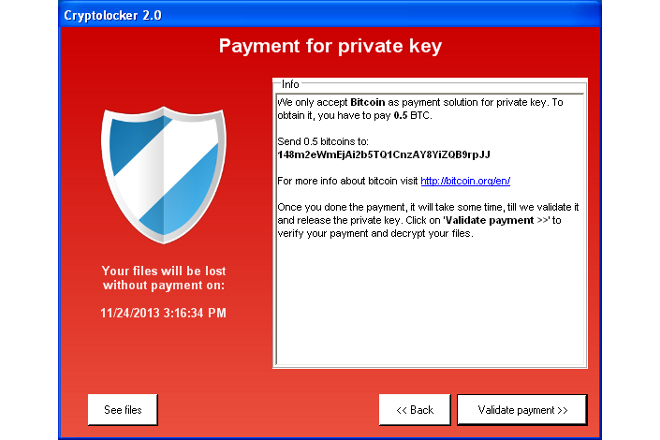Image resolution: width=660 pixels, height=440 pixels.
Task: Click the 'Send 0.5 bitcoins to:' line
Action: (x=320, y=142)
